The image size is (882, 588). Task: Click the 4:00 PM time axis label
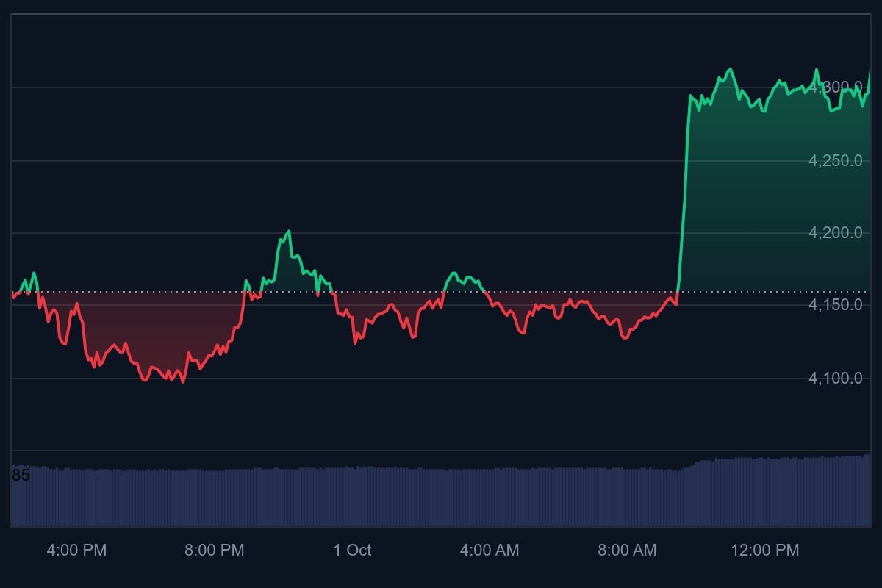pyautogui.click(x=76, y=550)
